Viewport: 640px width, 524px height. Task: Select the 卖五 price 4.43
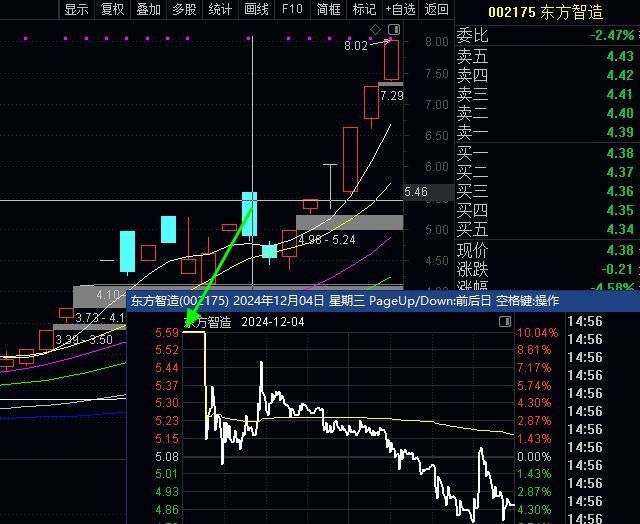pyautogui.click(x=620, y=56)
